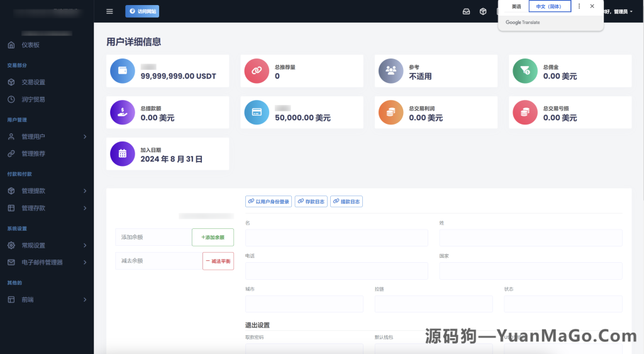Click the 名 first name field
This screenshot has width=644, height=354.
click(337, 238)
